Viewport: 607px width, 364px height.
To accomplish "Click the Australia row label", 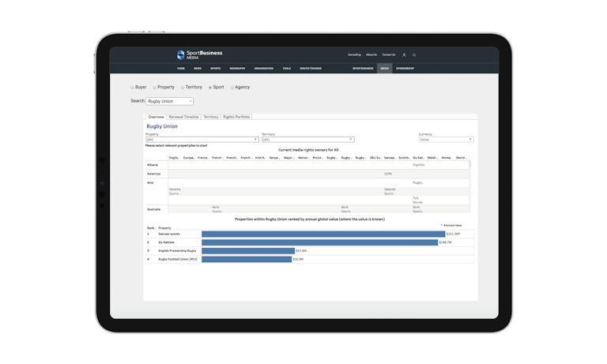I will click(x=153, y=209).
